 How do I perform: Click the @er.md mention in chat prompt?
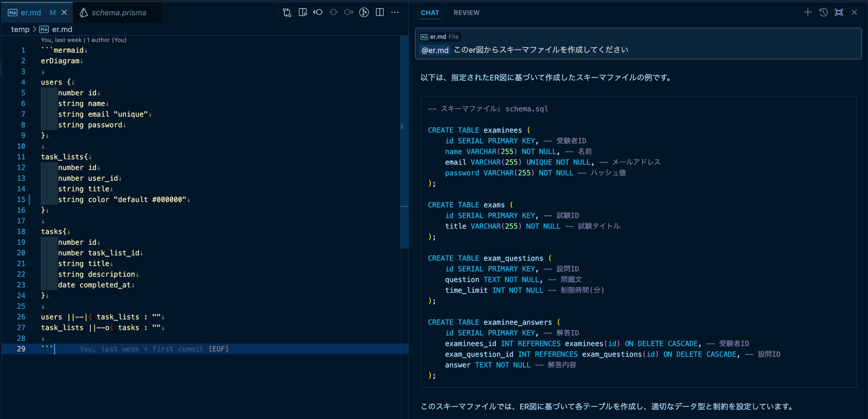[435, 50]
